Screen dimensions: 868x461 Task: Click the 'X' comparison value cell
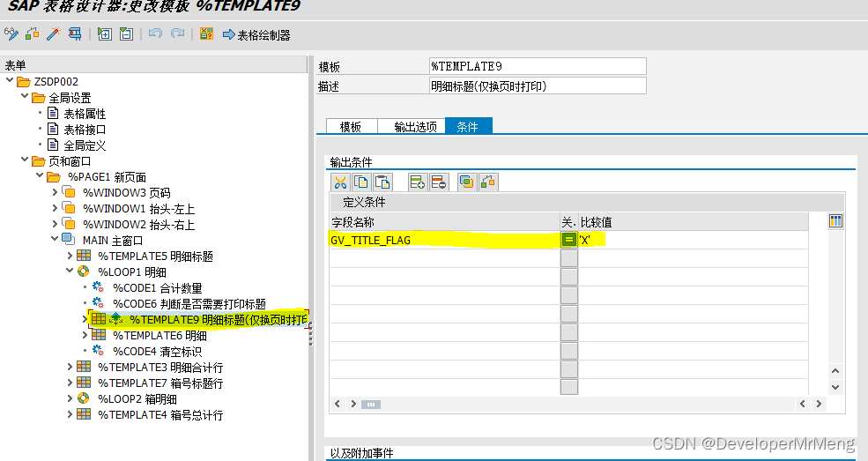click(693, 240)
